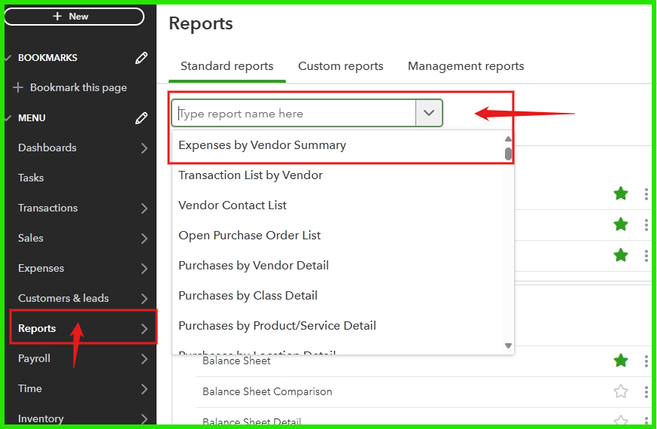Select Open Purchase Order List
Image resolution: width=657 pixels, height=429 pixels.
(x=250, y=236)
